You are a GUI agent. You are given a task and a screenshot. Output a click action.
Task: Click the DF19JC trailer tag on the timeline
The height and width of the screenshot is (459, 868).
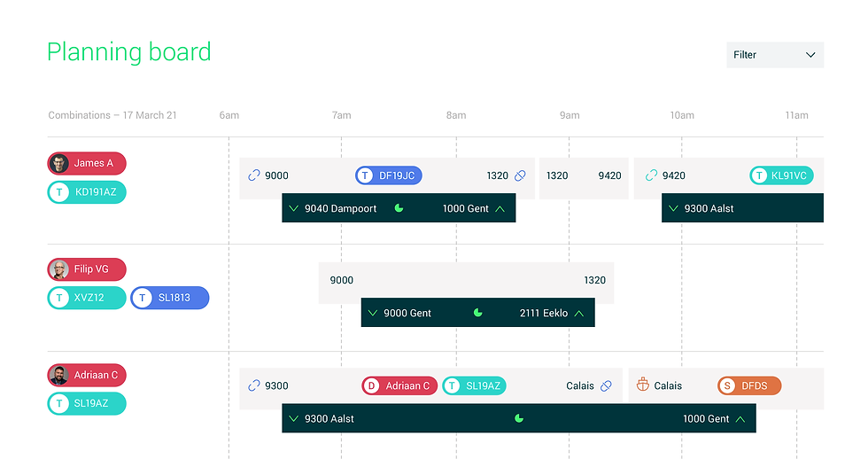point(389,175)
